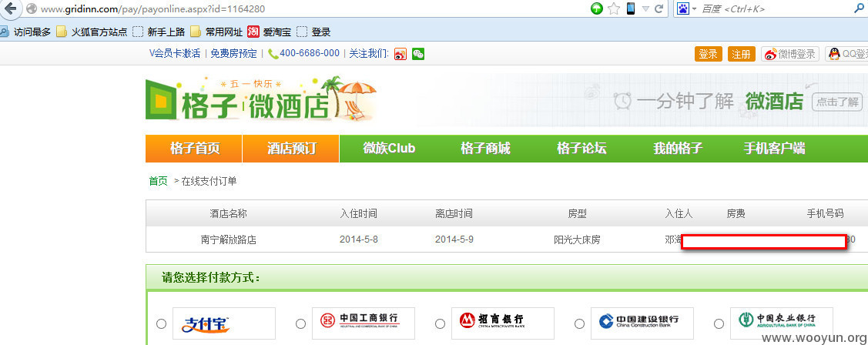Select the 中国建设银行 radio button
Image resolution: width=868 pixels, height=345 pixels.
point(580,323)
